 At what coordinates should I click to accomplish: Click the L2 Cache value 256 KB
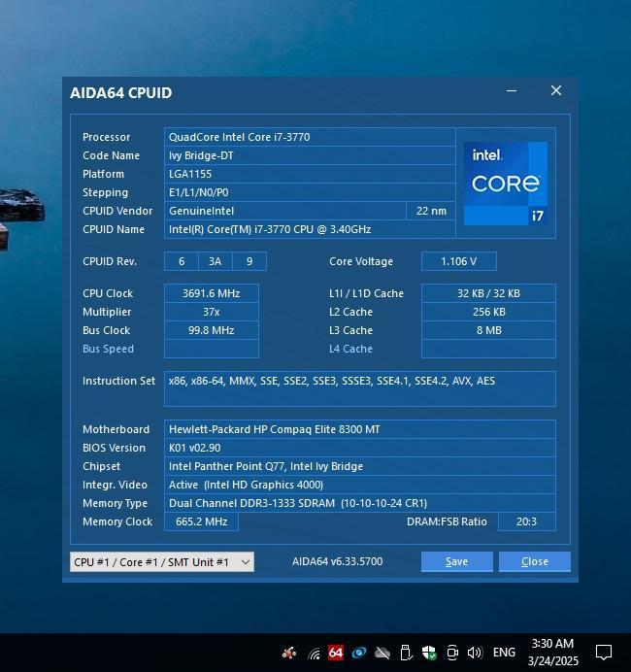[488, 312]
